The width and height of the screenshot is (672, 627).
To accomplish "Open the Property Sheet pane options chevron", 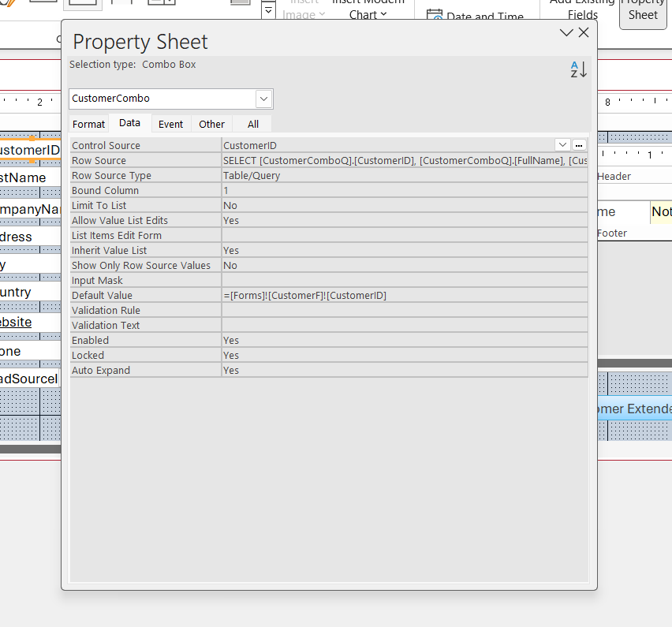I will click(x=566, y=32).
